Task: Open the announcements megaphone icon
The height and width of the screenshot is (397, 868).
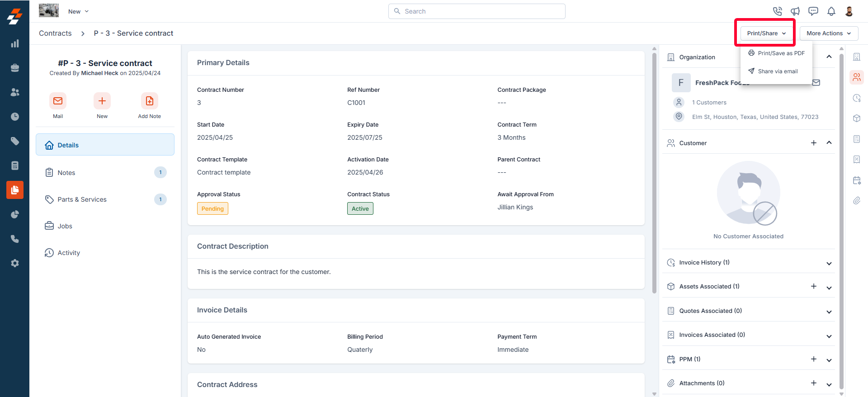Action: 795,11
